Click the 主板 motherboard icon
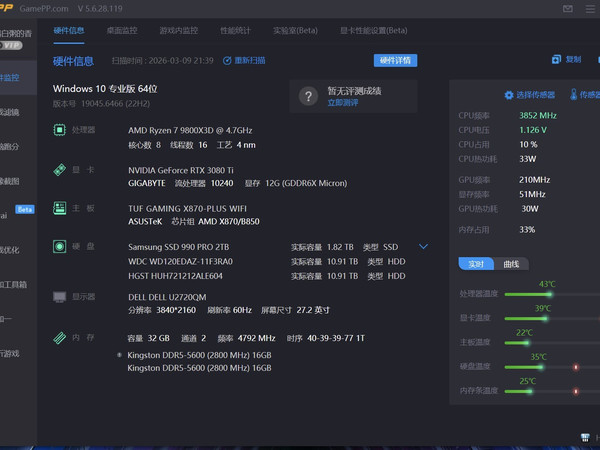Image resolution: width=600 pixels, height=450 pixels. [59, 208]
